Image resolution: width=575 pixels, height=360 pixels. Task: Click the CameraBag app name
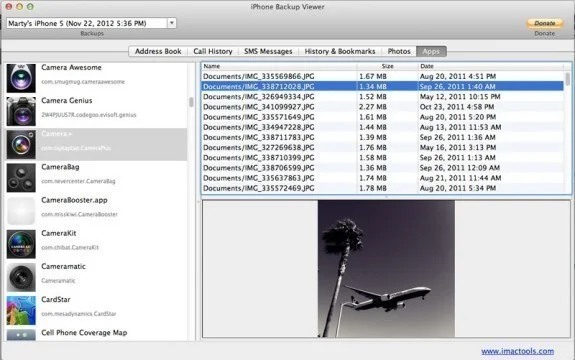60,167
